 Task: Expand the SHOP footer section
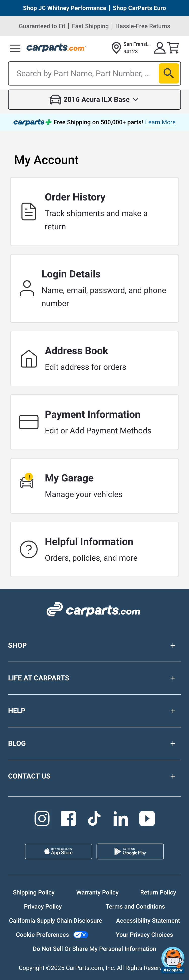[x=173, y=645]
